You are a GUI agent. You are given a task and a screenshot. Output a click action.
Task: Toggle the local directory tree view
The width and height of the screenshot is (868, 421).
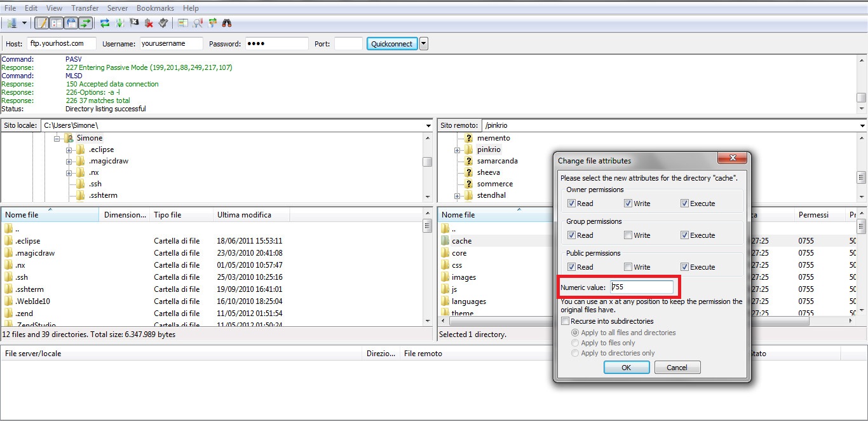pyautogui.click(x=55, y=23)
